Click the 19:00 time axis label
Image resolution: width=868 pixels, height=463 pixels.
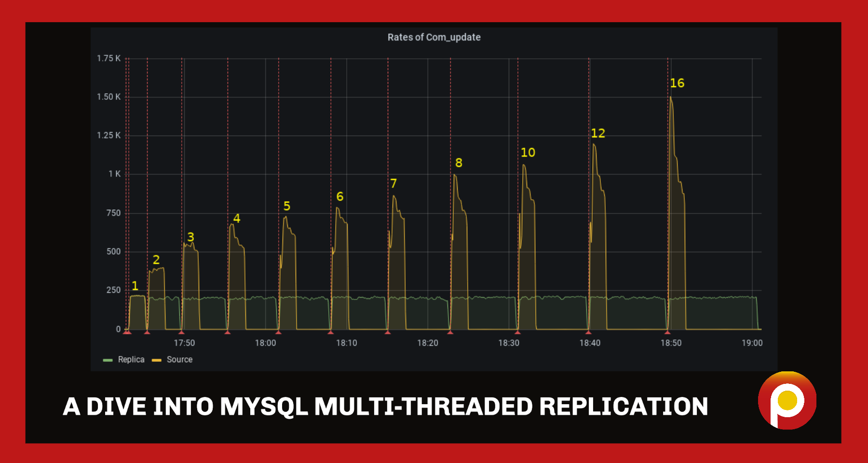point(753,343)
